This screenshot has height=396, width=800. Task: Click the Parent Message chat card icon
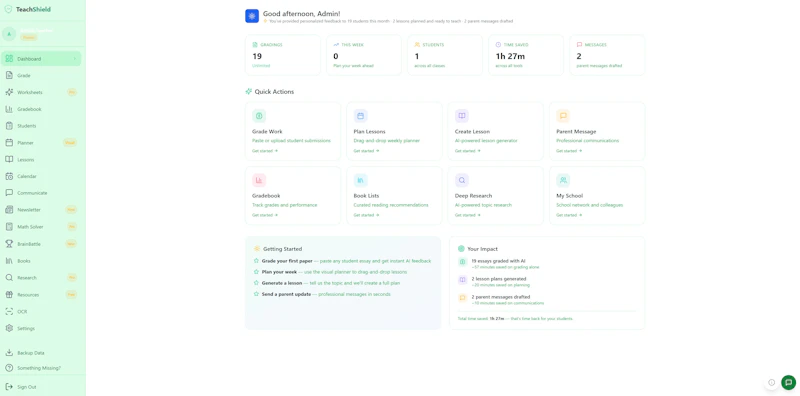click(x=563, y=116)
